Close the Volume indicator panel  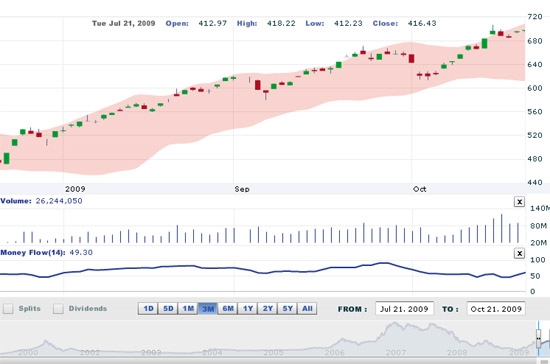pos(519,202)
